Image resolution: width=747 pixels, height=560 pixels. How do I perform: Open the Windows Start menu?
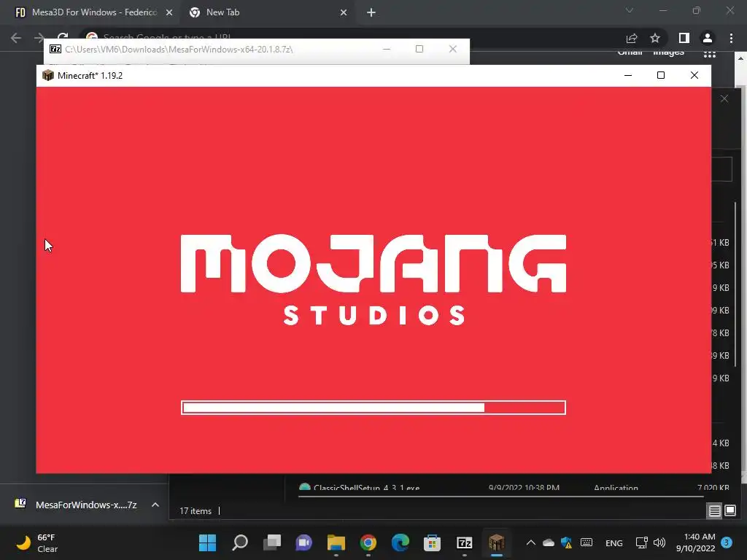tap(207, 542)
